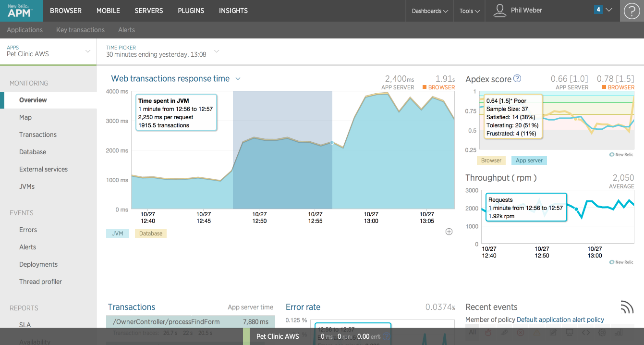
Task: Open the Time Picker dropdown
Action: pyautogui.click(x=162, y=51)
